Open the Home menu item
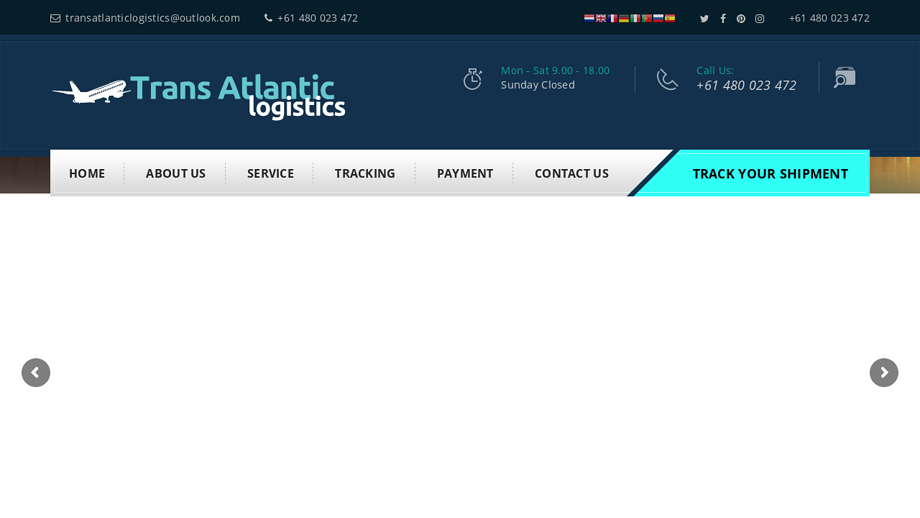 click(x=87, y=174)
